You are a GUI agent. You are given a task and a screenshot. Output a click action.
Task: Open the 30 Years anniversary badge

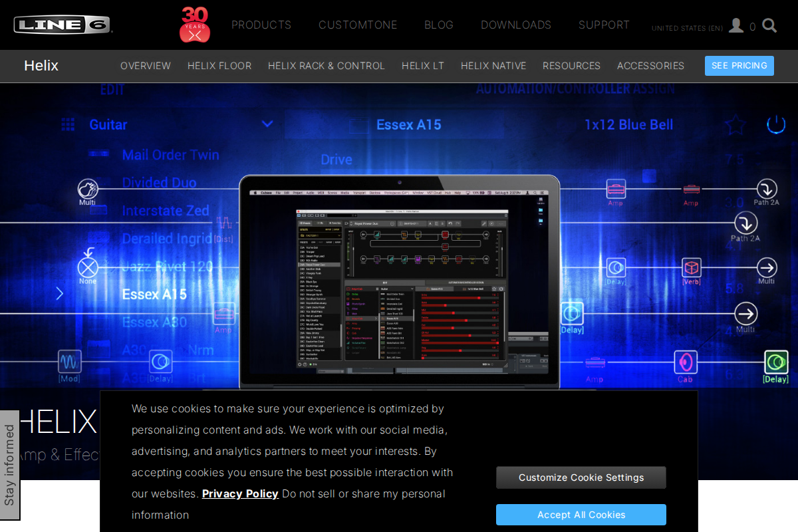pos(194,25)
